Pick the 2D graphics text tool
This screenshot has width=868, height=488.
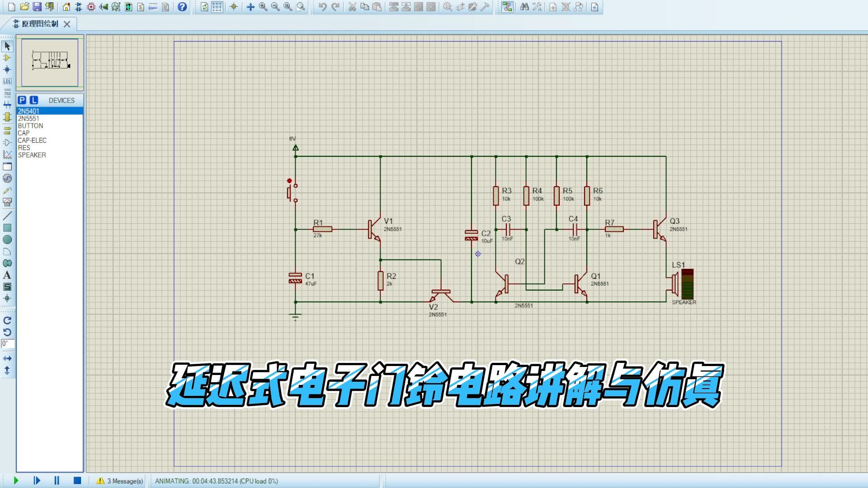(x=7, y=275)
